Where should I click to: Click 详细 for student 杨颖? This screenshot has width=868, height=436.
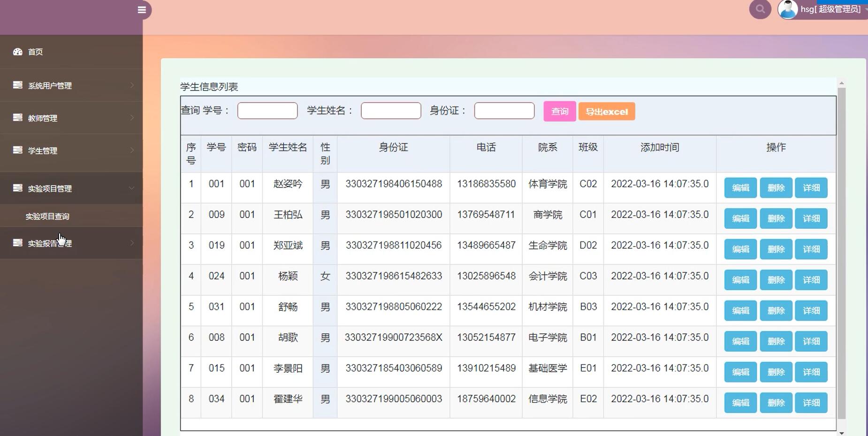coord(811,280)
